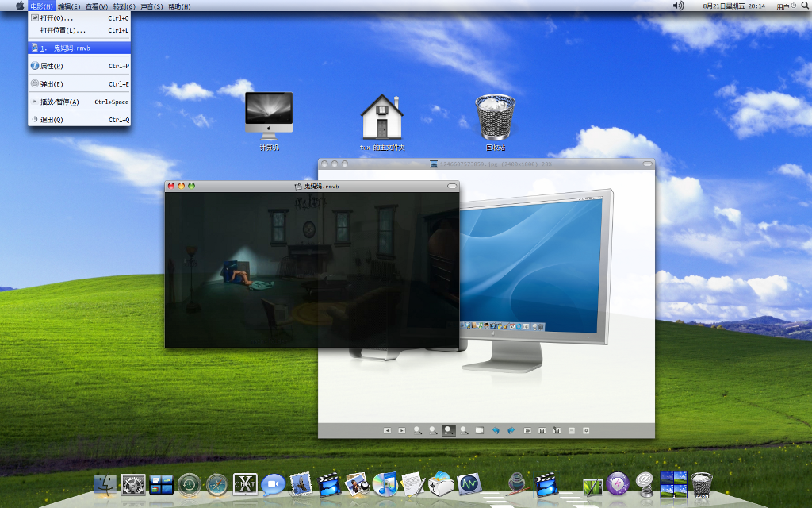Close the open 电影(M) menu
This screenshot has height=508, width=812.
(41, 6)
